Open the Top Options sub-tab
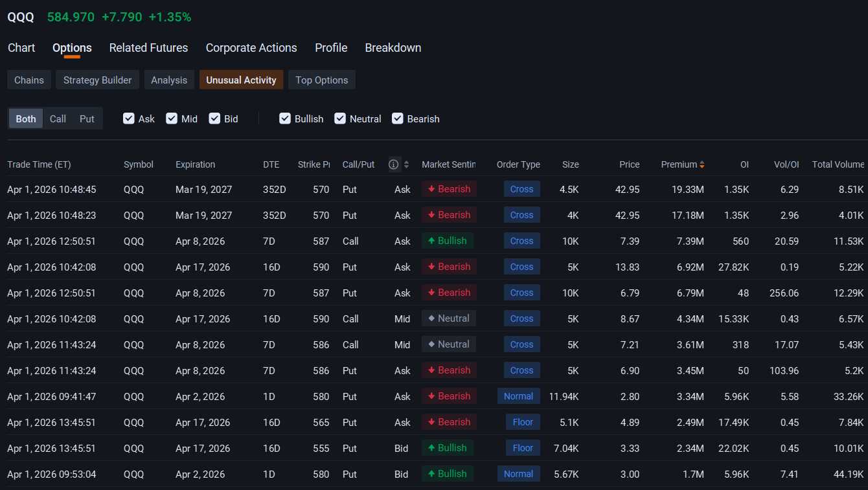The height and width of the screenshot is (490, 868). coord(322,80)
